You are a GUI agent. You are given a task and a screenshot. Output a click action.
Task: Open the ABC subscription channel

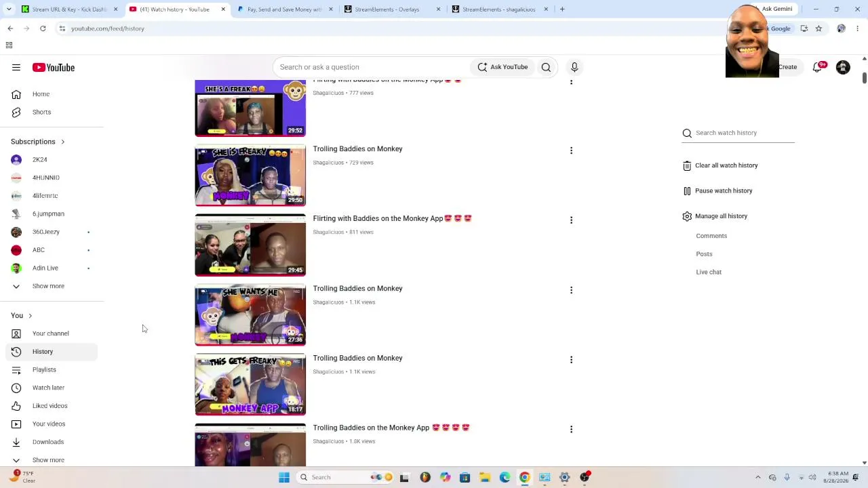pos(52,250)
